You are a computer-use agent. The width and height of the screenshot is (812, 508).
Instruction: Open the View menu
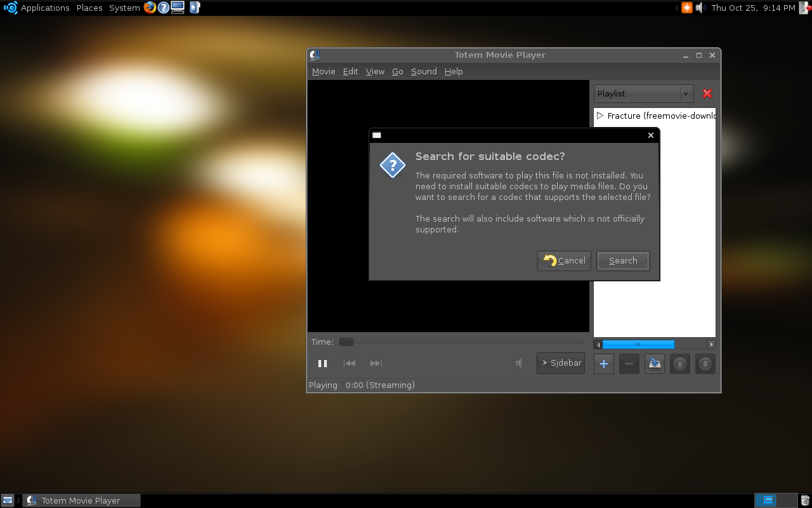click(375, 72)
